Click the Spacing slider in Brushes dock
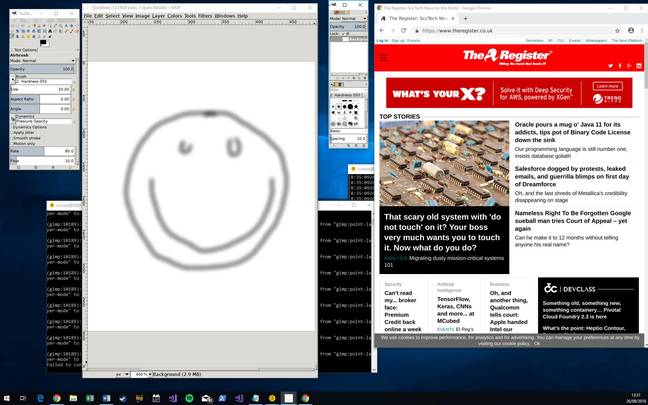The image size is (648, 405). click(348, 138)
